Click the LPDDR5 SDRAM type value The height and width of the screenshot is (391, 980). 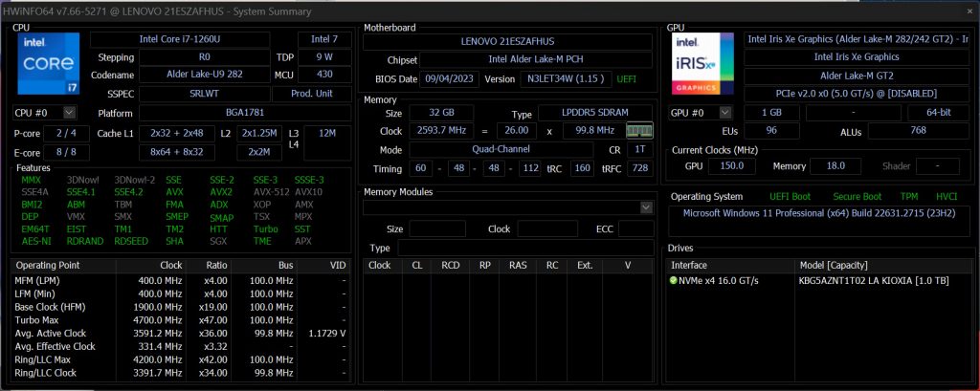coord(595,113)
